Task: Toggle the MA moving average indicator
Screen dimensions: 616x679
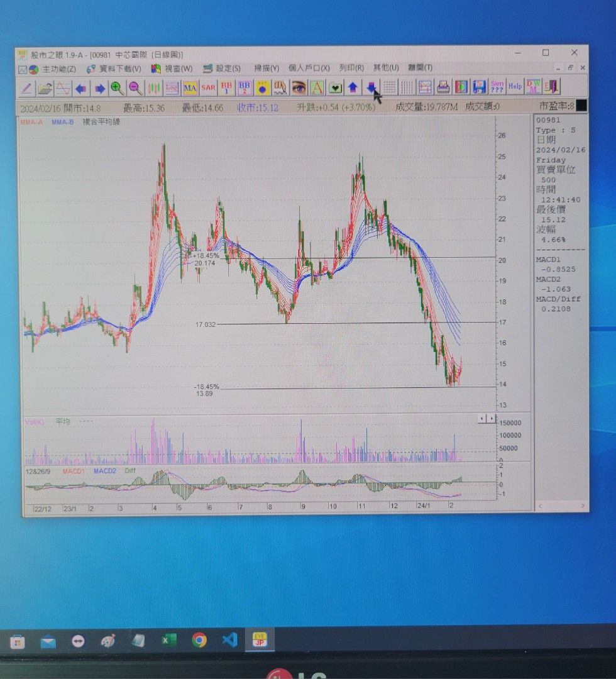Action: tap(190, 87)
